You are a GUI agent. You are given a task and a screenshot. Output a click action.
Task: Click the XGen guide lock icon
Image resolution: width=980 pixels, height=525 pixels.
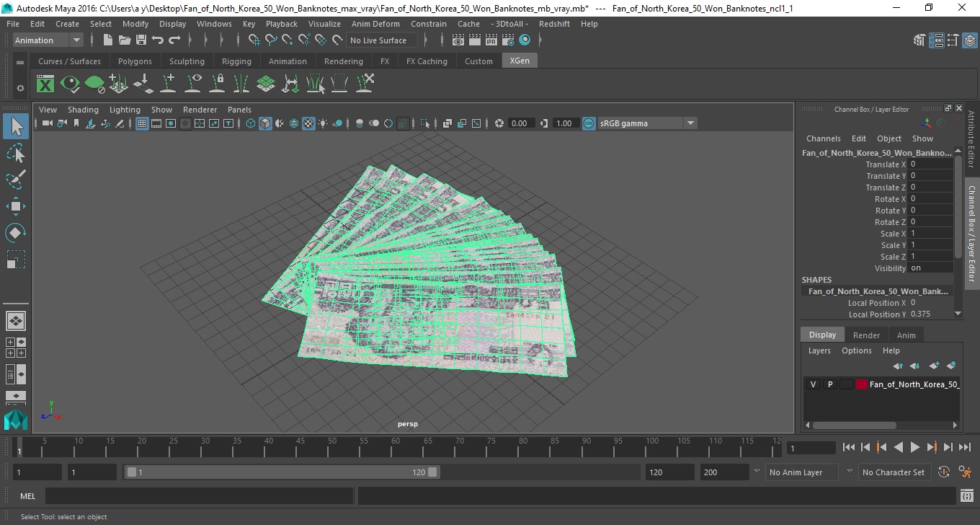(217, 84)
